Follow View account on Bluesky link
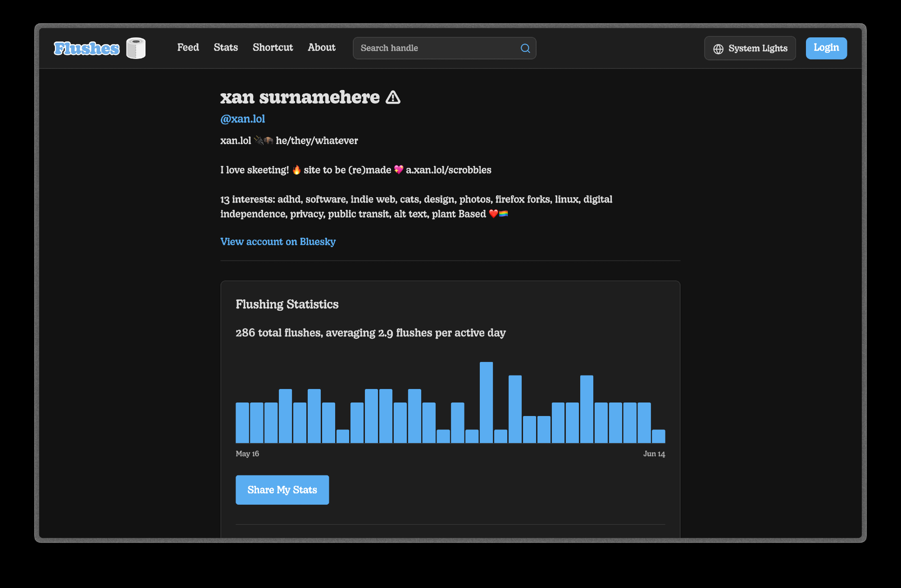The height and width of the screenshot is (588, 901). click(x=278, y=242)
